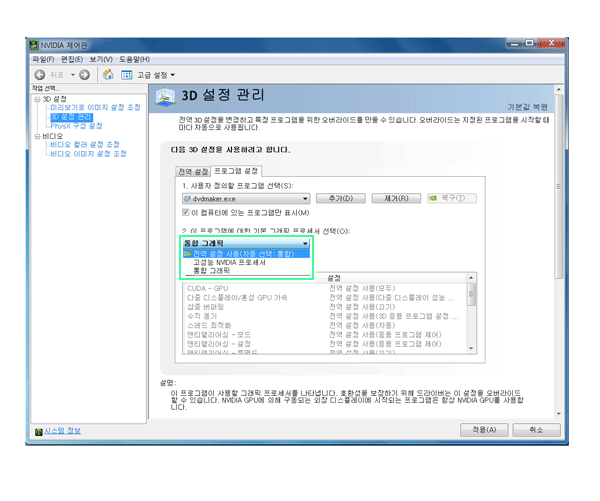The width and height of the screenshot is (600, 501).
Task: Select the 삼중 버퍼링 setting row
Action: [325, 307]
